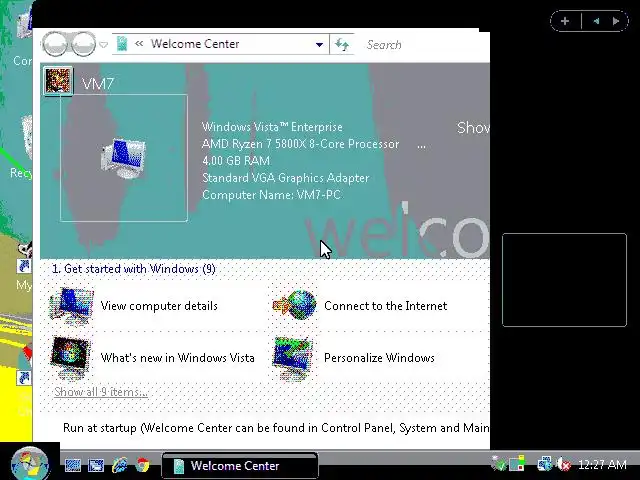Select the Recycle Bin desktop icon

click(20, 149)
